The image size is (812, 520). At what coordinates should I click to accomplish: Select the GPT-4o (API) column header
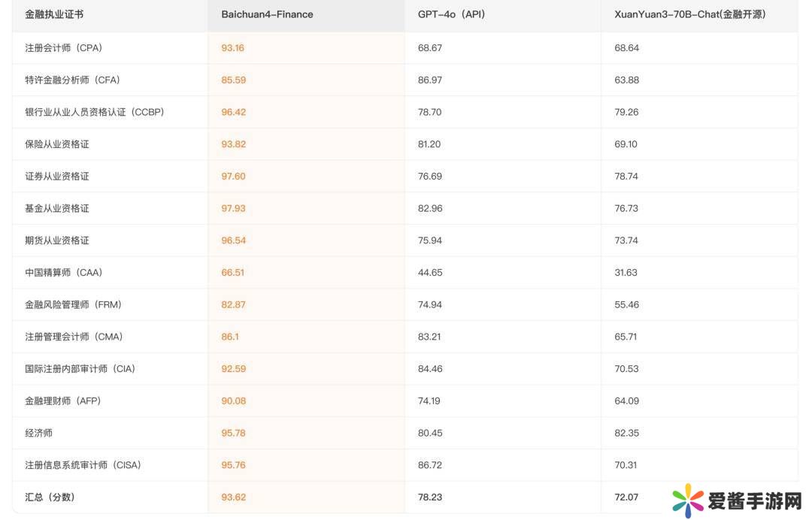pos(451,14)
